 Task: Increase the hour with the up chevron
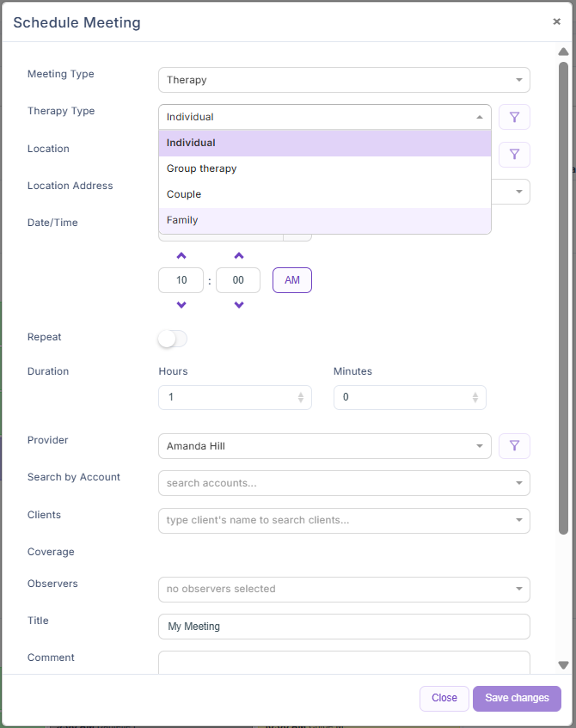[x=181, y=256]
